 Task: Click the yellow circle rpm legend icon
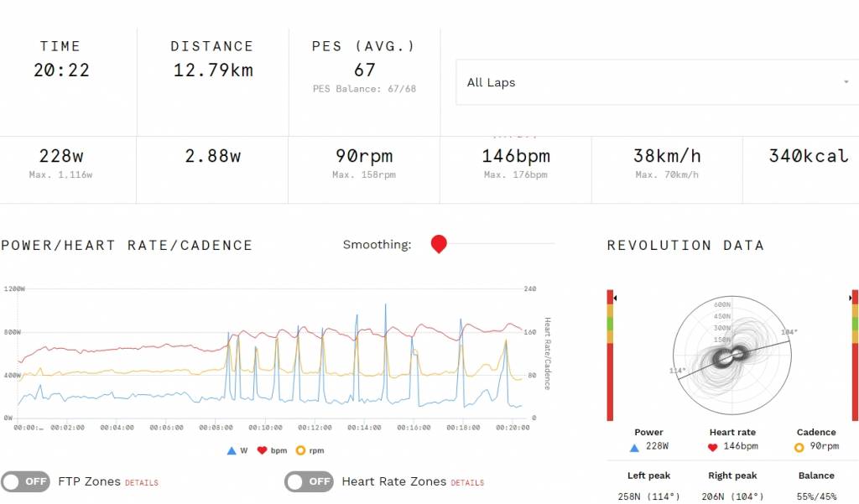(300, 450)
